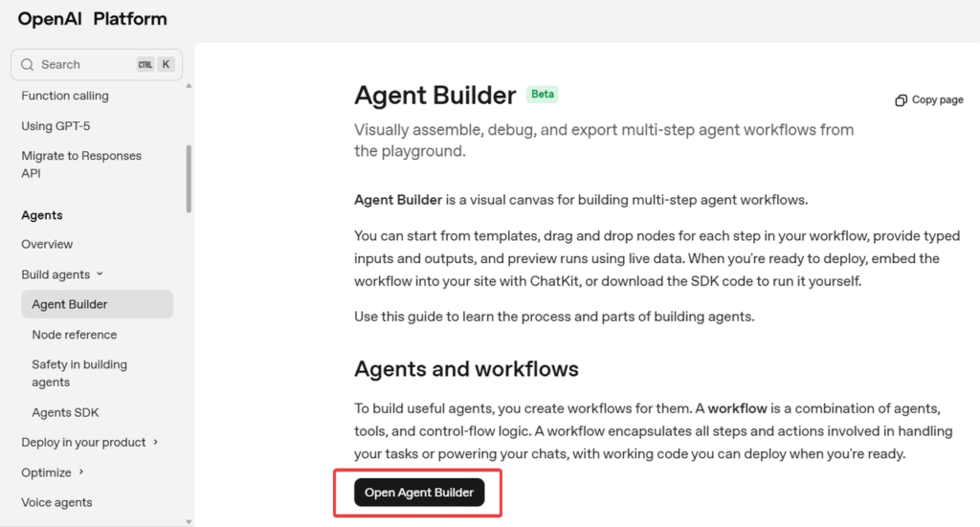
Task: Open the Voice agents page
Action: [x=56, y=503]
